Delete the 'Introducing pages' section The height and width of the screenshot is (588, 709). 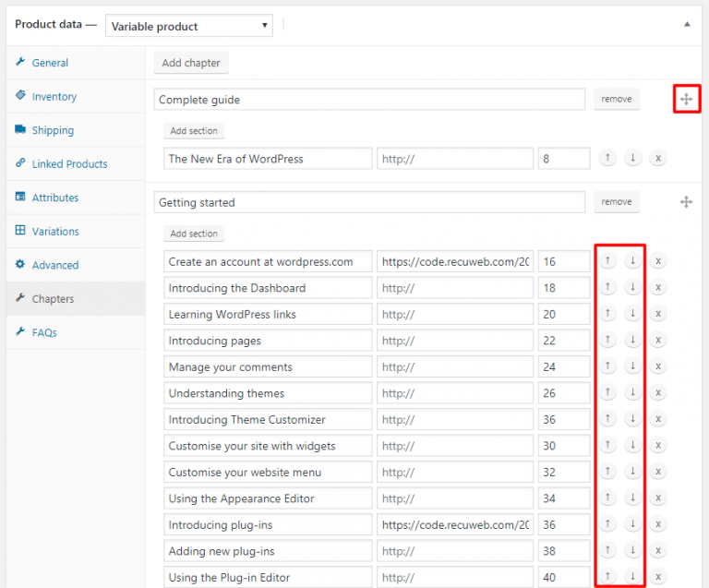[x=657, y=341]
